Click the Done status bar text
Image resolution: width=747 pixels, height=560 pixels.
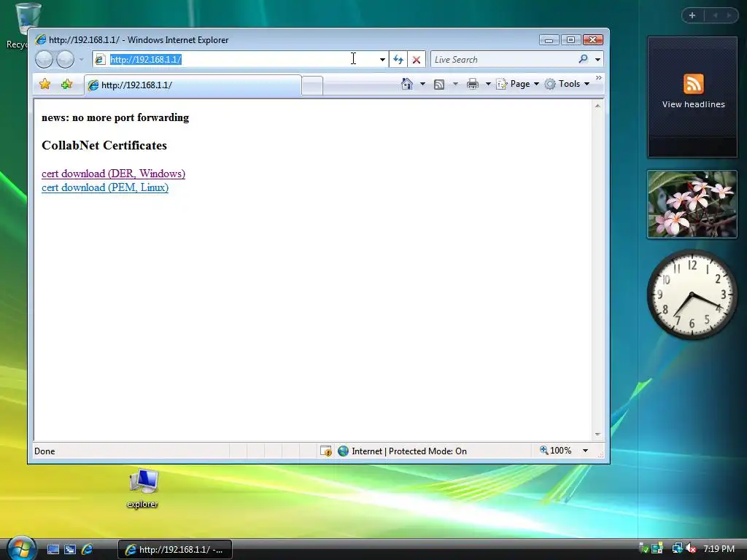[x=44, y=451]
